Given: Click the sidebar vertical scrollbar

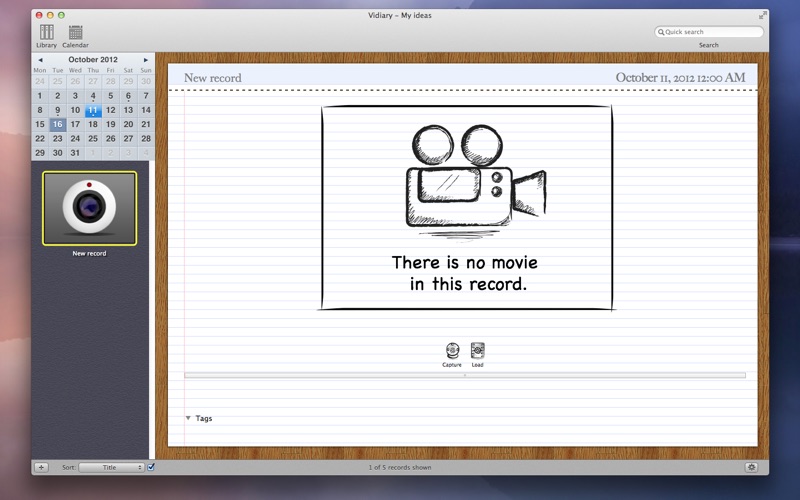Looking at the screenshot, I should (x=152, y=310).
